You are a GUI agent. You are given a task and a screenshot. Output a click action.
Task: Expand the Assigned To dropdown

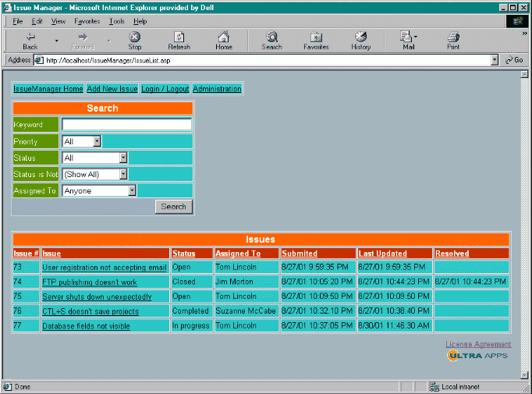132,190
